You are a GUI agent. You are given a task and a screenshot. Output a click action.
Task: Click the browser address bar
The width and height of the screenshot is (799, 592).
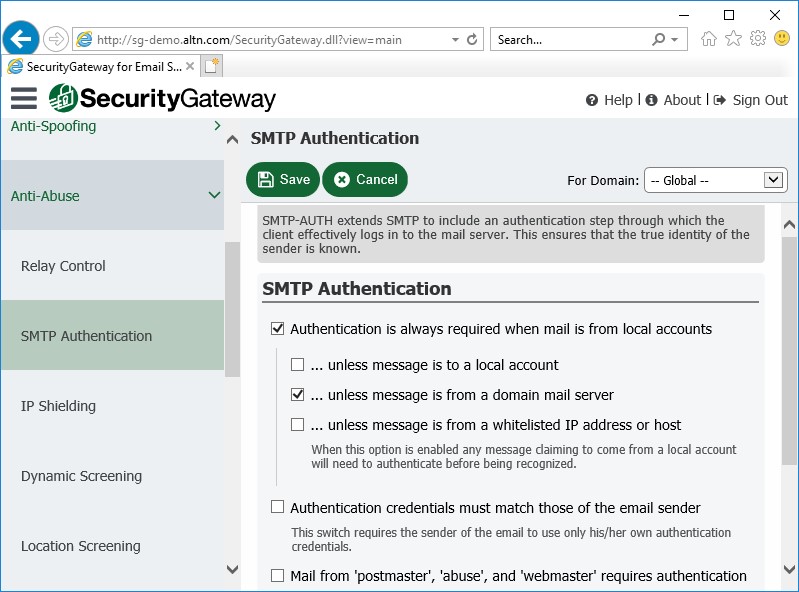270,39
